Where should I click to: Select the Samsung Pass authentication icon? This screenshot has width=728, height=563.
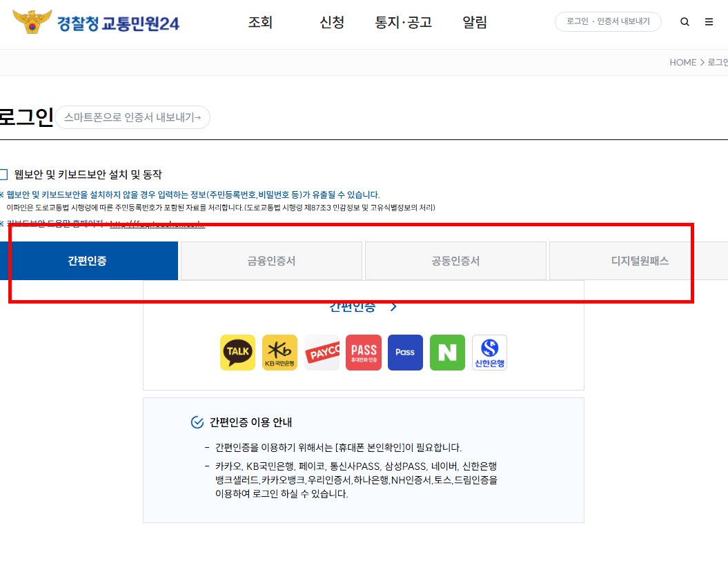pyautogui.click(x=405, y=352)
